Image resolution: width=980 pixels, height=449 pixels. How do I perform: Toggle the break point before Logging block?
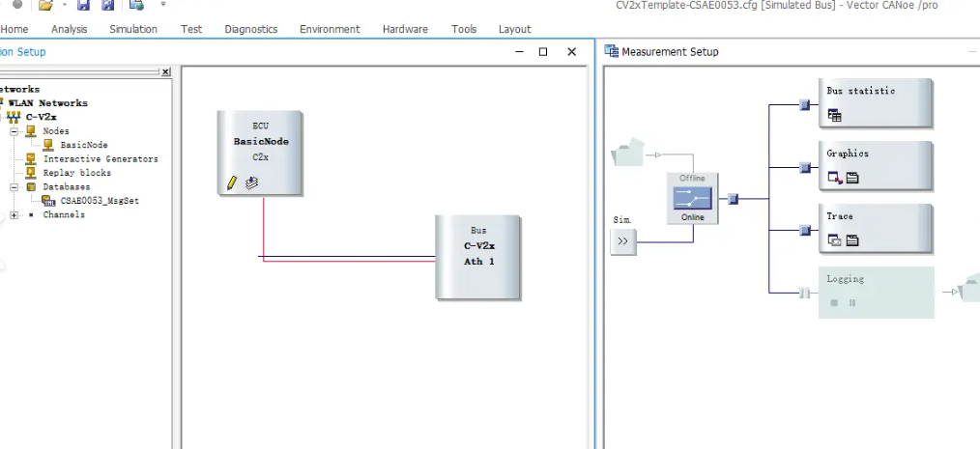[805, 293]
